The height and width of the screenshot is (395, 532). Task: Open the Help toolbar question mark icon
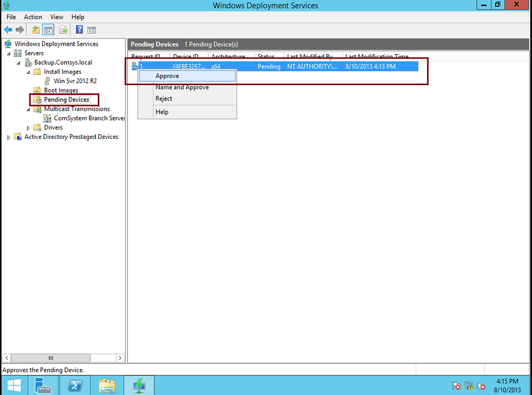[x=79, y=30]
